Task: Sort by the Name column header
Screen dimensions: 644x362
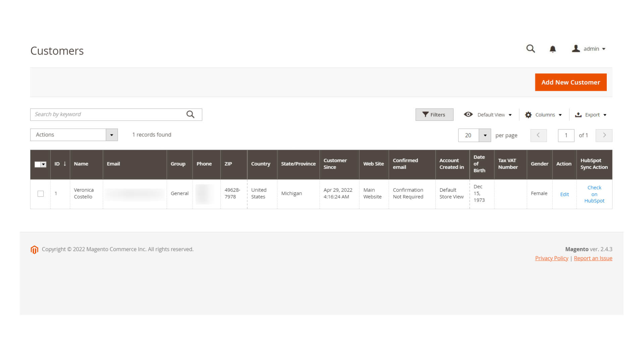Action: pos(81,164)
